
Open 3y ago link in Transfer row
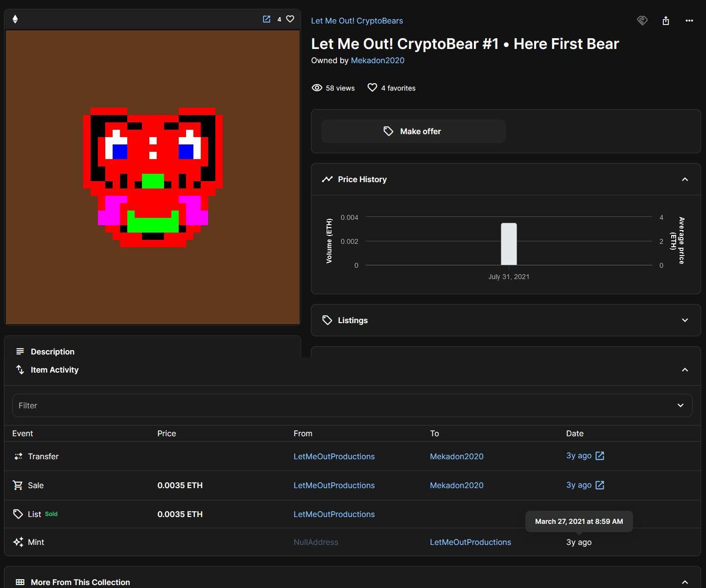point(579,456)
